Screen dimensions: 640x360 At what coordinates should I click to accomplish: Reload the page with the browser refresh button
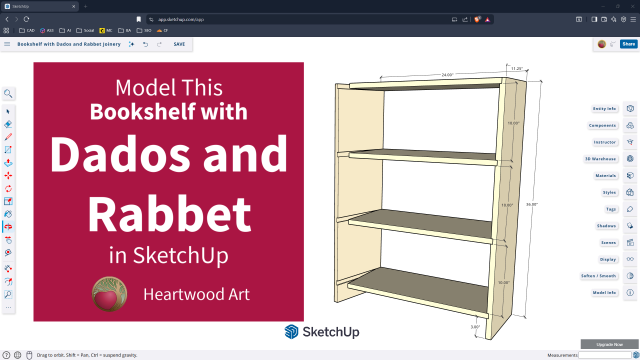(x=27, y=19)
